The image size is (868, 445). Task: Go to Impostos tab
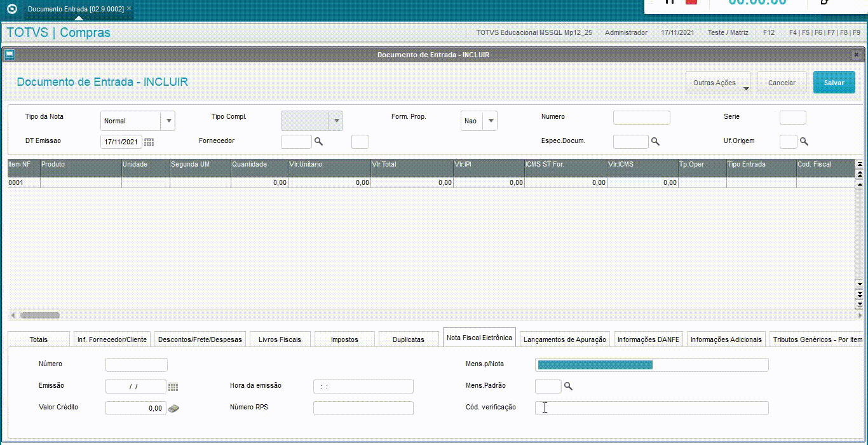coord(344,339)
